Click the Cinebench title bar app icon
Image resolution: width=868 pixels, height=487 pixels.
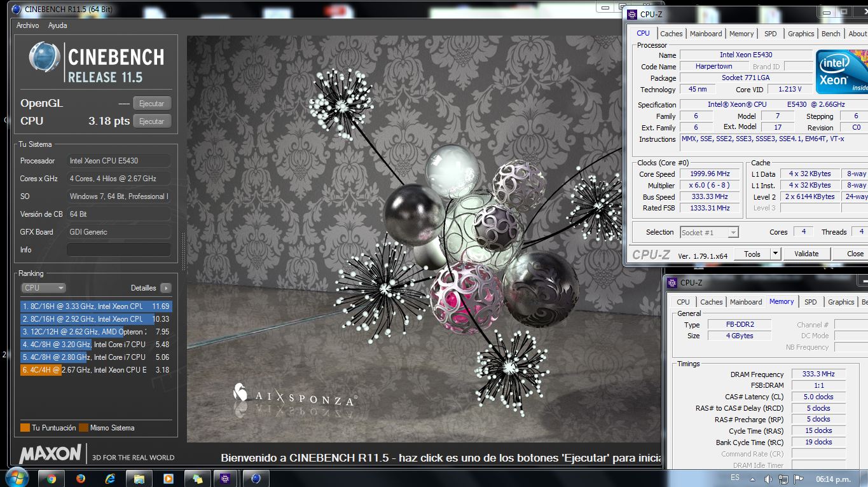coord(17,9)
